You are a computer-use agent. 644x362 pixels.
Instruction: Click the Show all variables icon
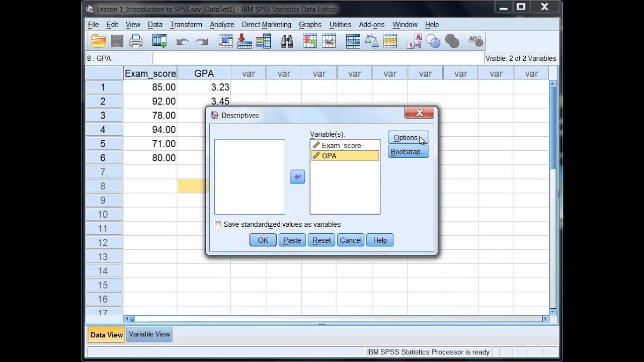tap(452, 41)
